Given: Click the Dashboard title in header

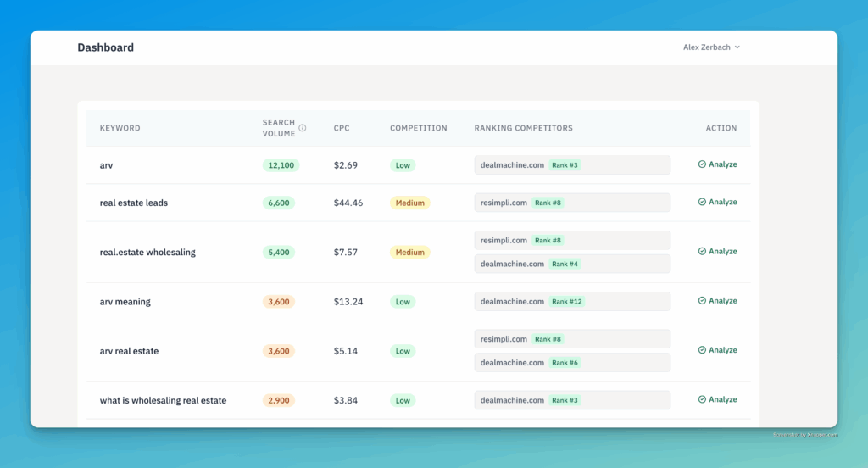Looking at the screenshot, I should [x=105, y=47].
